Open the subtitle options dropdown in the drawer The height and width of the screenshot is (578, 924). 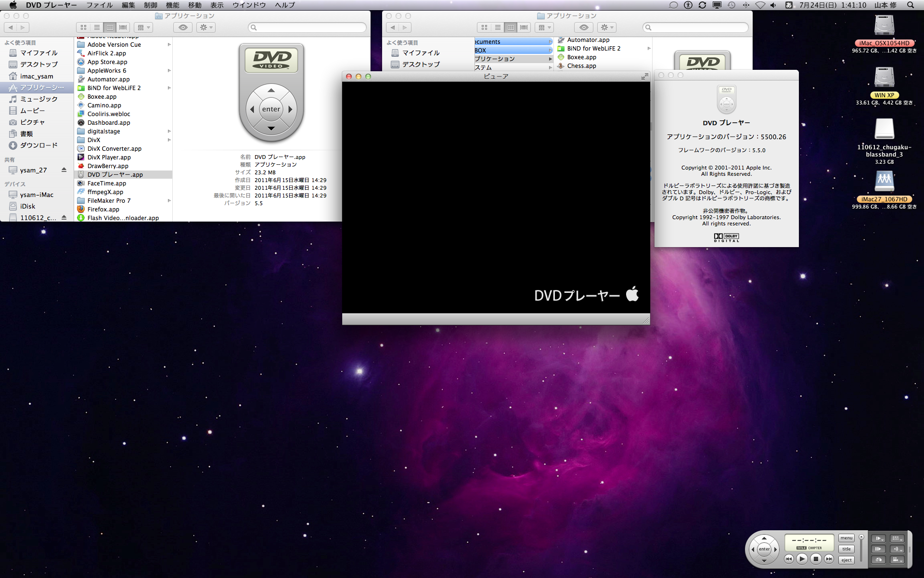coord(897,539)
